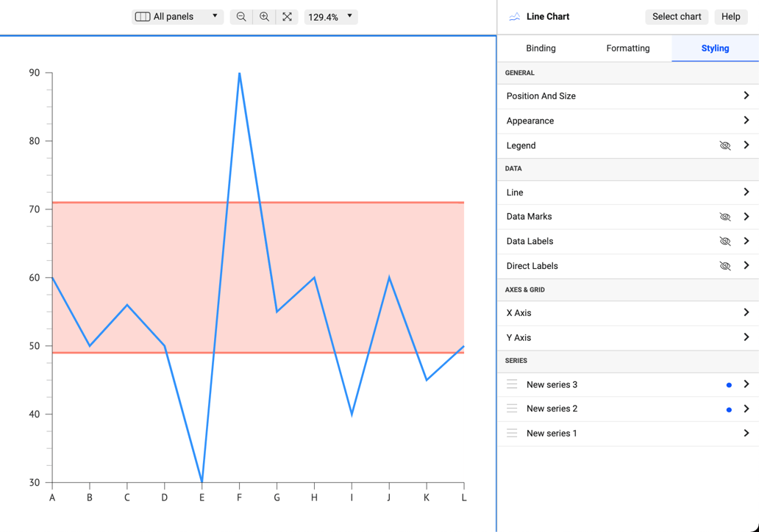Click the drag handle of New series 1

point(512,433)
